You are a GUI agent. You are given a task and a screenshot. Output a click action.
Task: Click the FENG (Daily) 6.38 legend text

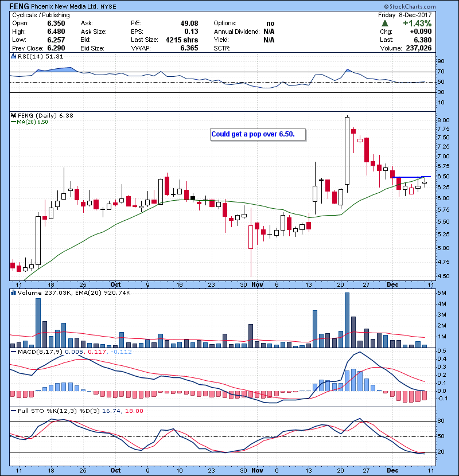click(x=45, y=115)
